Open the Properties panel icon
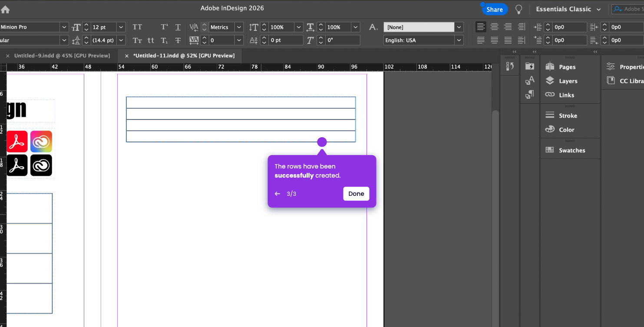The height and width of the screenshot is (327, 644). coord(611,67)
